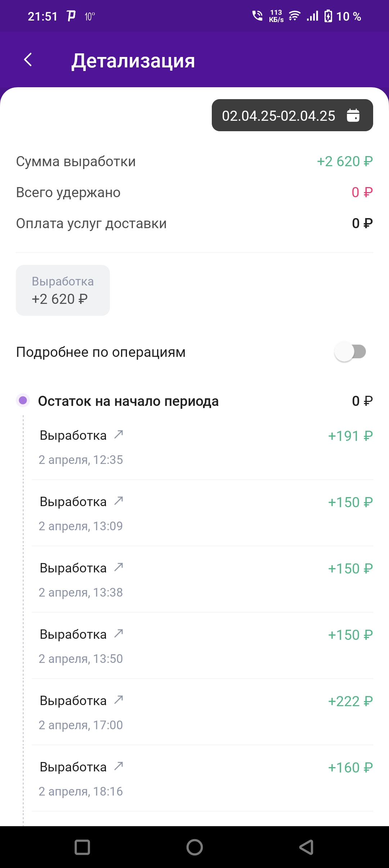Viewport: 389px width, 868px height.
Task: Open the calendar icon in date selector
Action: [x=353, y=115]
